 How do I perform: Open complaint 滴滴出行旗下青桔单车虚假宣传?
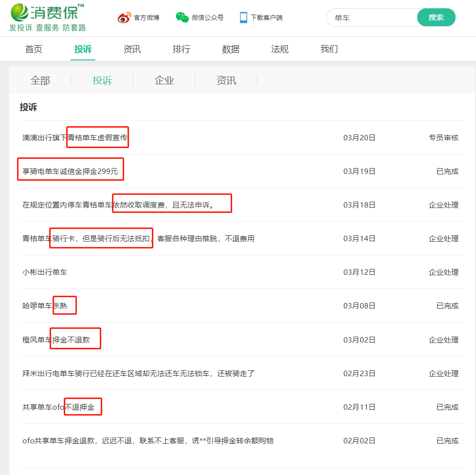tap(74, 138)
